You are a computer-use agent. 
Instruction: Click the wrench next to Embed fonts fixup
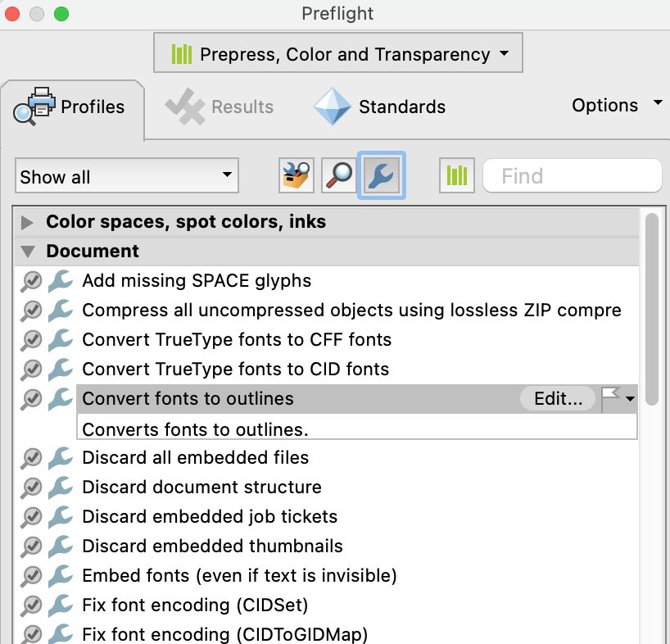[60, 577]
